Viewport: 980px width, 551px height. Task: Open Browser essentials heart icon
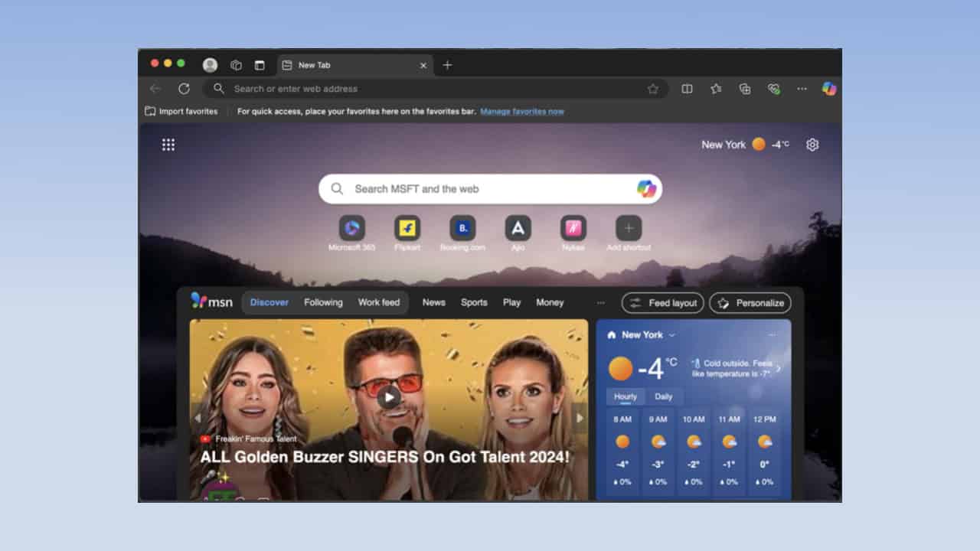point(774,89)
